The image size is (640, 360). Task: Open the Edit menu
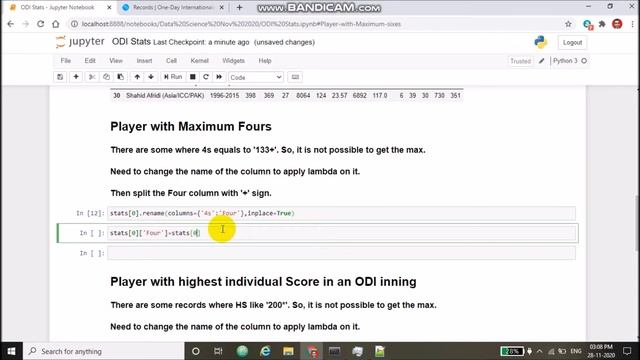[90, 61]
